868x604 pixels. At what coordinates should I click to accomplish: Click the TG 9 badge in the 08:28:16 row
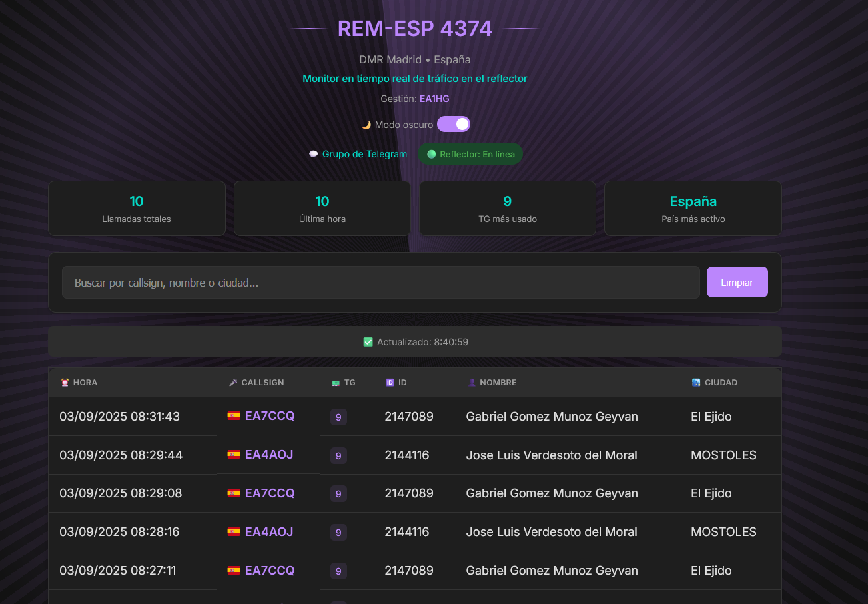pos(338,532)
